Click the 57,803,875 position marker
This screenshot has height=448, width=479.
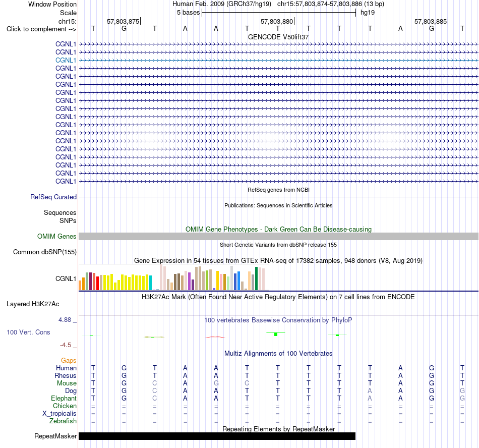[x=123, y=21]
